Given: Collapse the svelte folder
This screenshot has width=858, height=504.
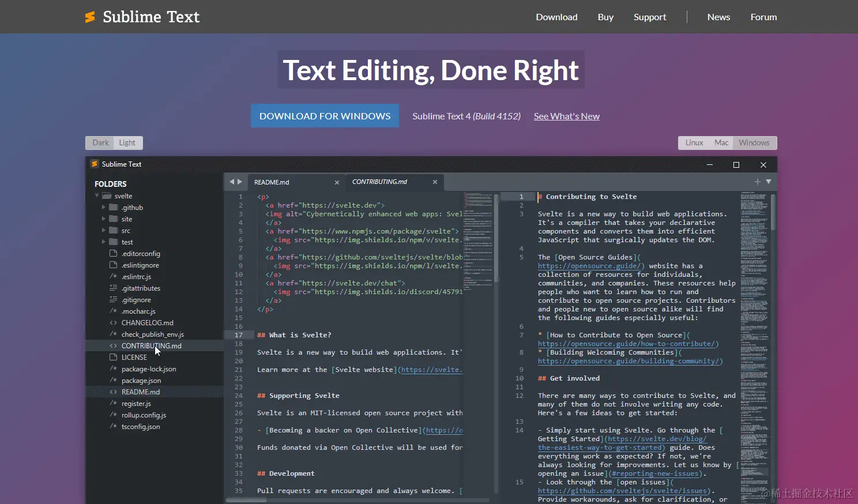Looking at the screenshot, I should (97, 195).
